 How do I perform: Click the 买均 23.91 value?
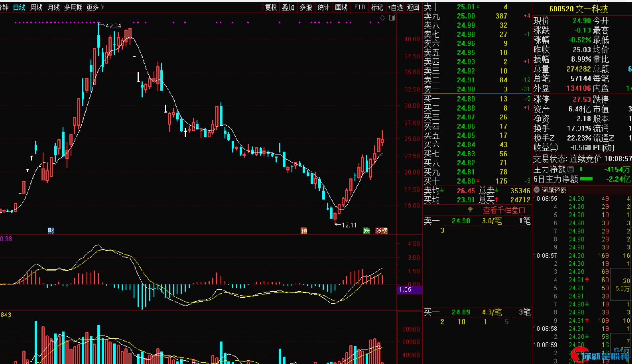click(x=465, y=199)
